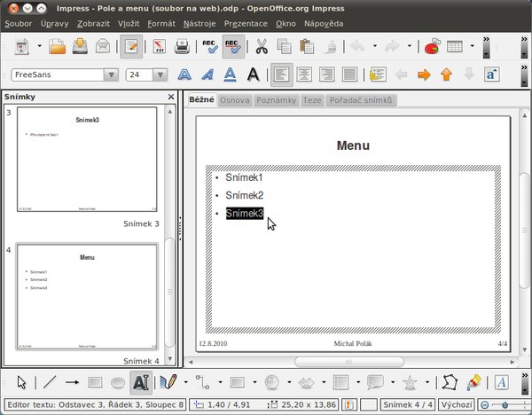Screen dimensions: 532x415
Task: Select the Snímek 4 thumbnail
Action: pyautogui.click(x=87, y=296)
